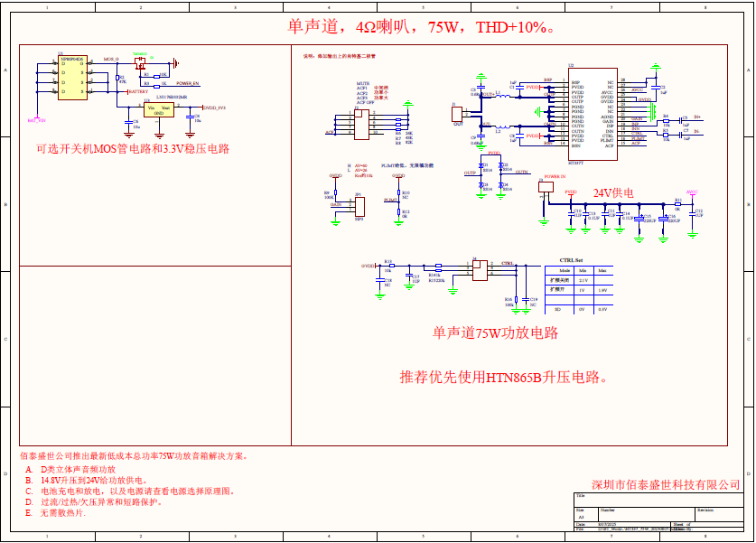Click the J1 OUT speaker connector
This screenshot has width=756, height=543.
point(457,114)
